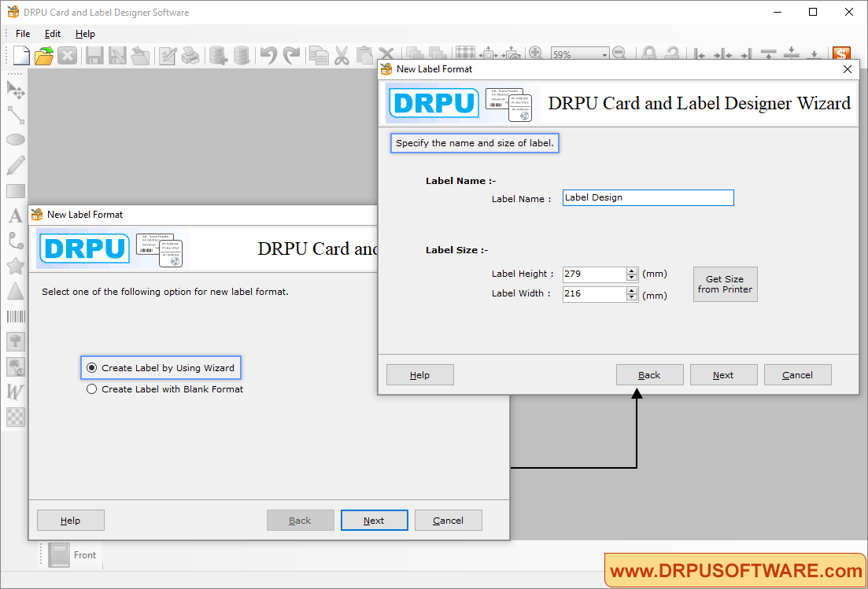868x589 pixels.
Task: Increase Label Height with up spinner arrow
Action: click(x=632, y=271)
